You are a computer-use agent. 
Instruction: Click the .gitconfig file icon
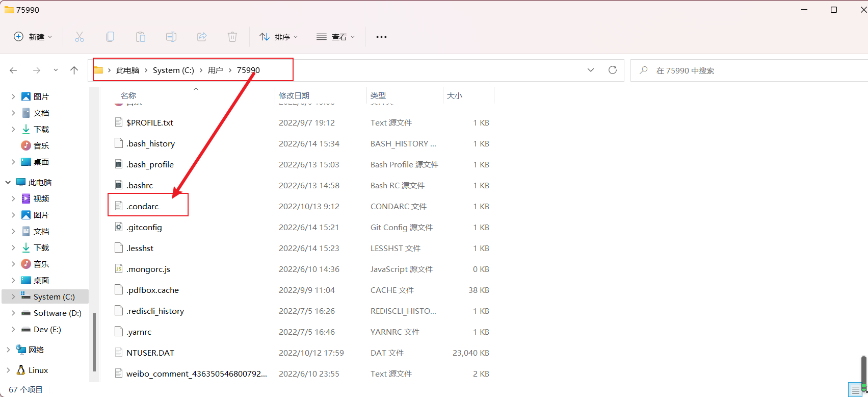(119, 227)
